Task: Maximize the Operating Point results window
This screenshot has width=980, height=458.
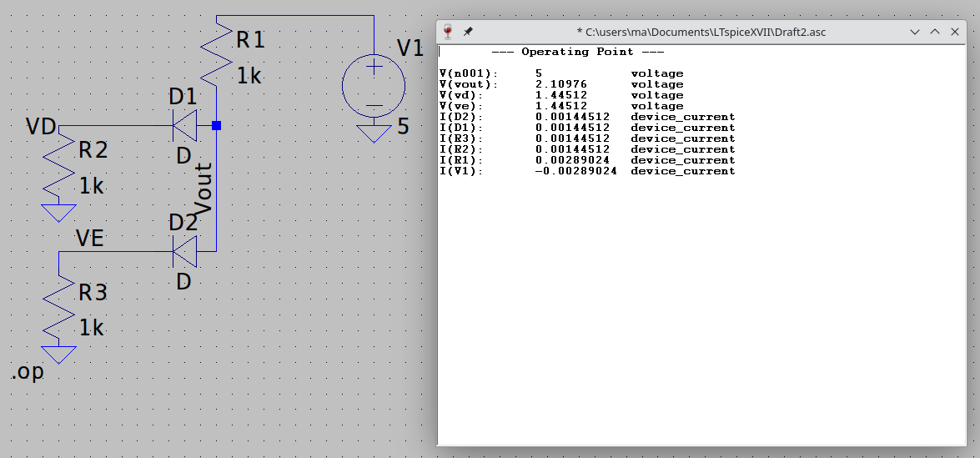Action: (x=935, y=32)
